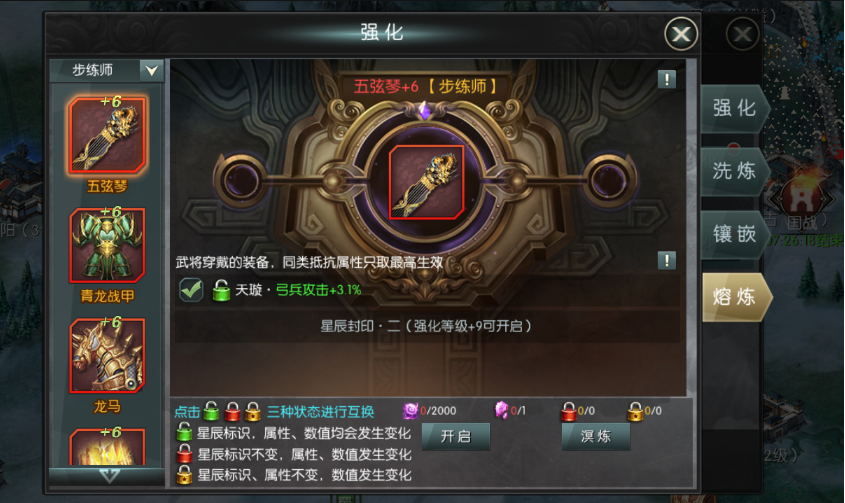
Task: Select the 龙马 mount icon
Action: point(107,355)
